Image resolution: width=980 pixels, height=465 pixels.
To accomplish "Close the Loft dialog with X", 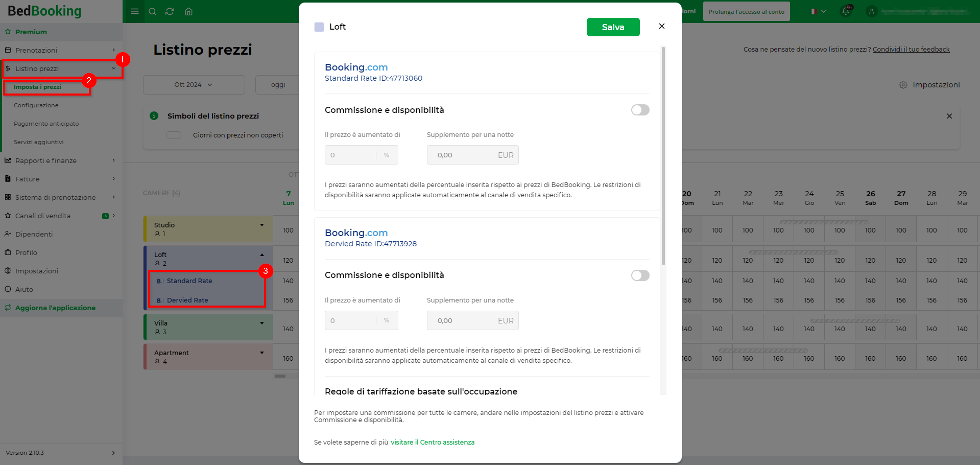I will (x=662, y=26).
